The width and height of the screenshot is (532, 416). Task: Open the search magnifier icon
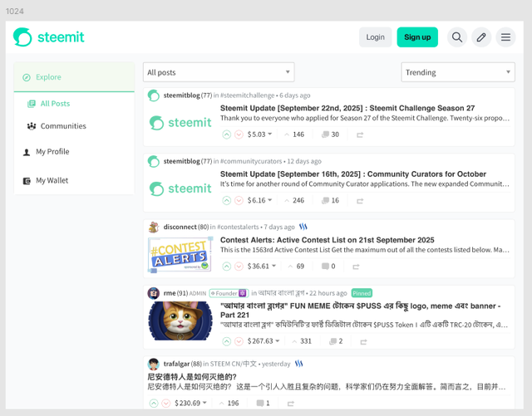point(457,37)
